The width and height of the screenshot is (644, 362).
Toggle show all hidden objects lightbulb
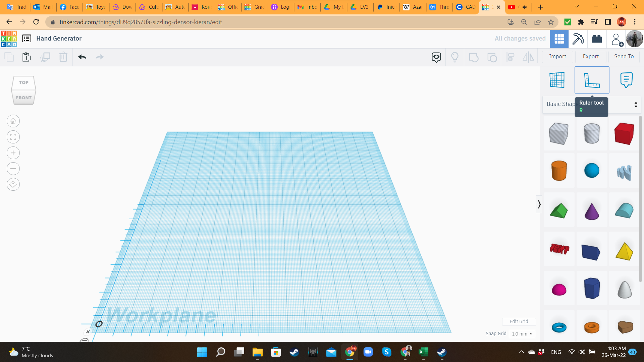(x=455, y=57)
